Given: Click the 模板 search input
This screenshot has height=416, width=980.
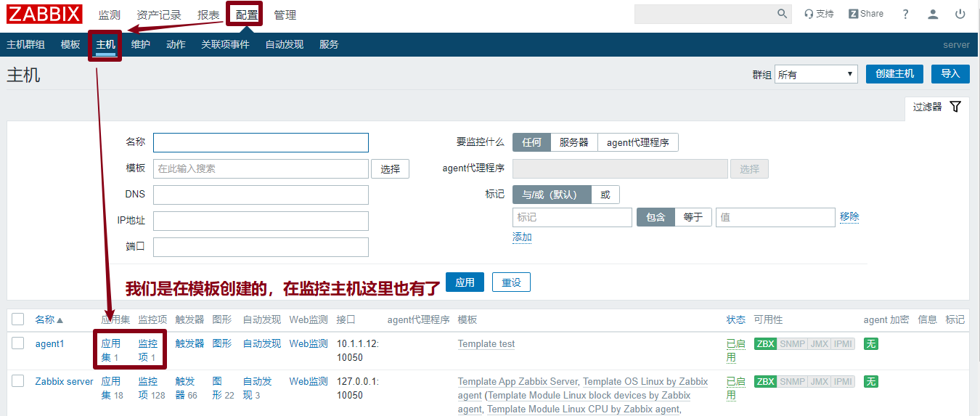Looking at the screenshot, I should (x=261, y=168).
